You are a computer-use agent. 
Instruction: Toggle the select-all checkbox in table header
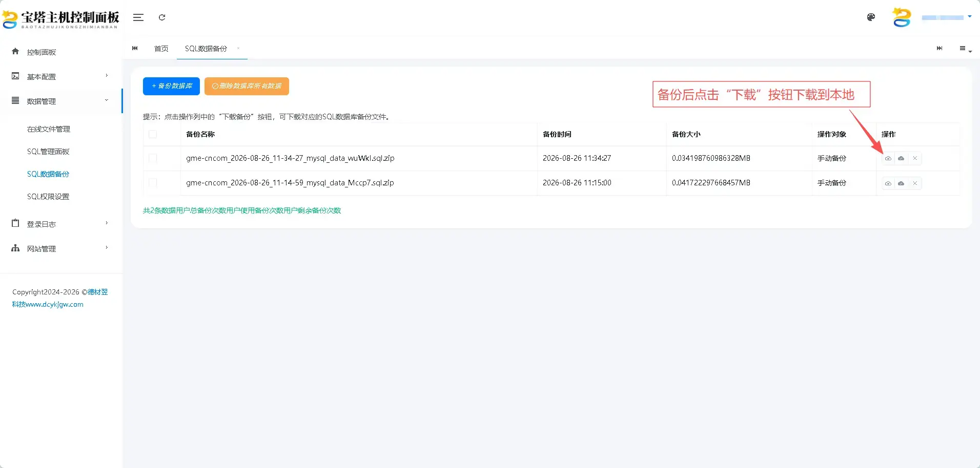(x=153, y=134)
